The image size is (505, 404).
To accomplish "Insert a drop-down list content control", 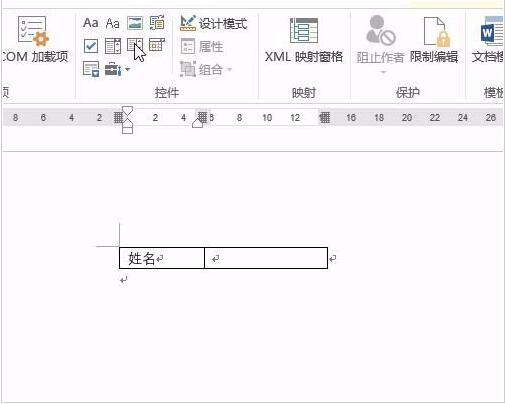I will 135,45.
